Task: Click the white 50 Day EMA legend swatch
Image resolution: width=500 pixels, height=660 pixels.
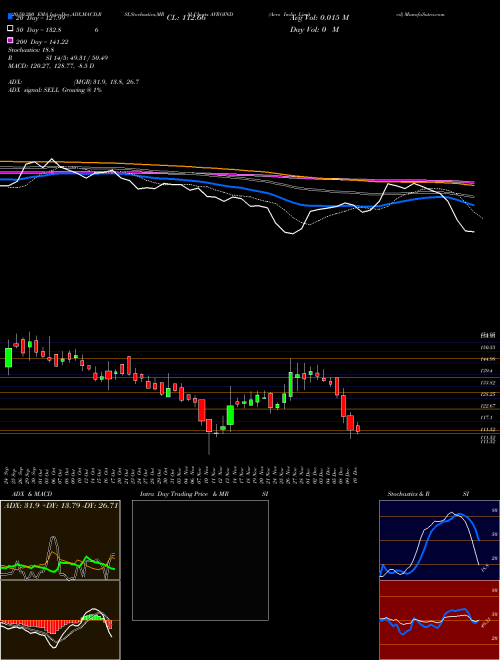Action: [10, 29]
